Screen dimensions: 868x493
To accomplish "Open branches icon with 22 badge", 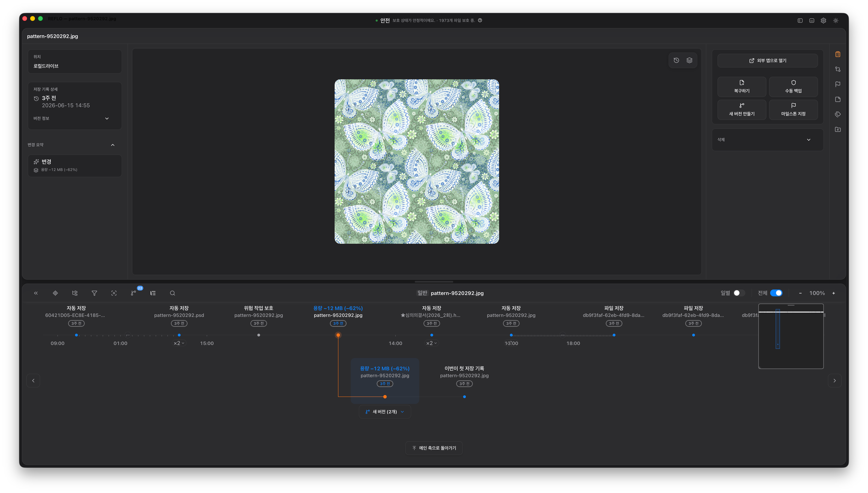I will tap(133, 293).
